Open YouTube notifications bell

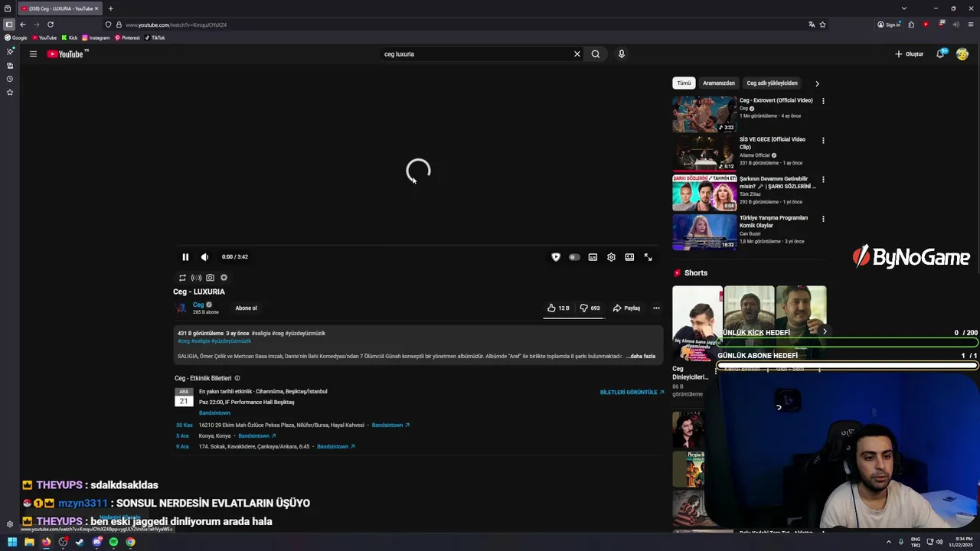click(940, 54)
